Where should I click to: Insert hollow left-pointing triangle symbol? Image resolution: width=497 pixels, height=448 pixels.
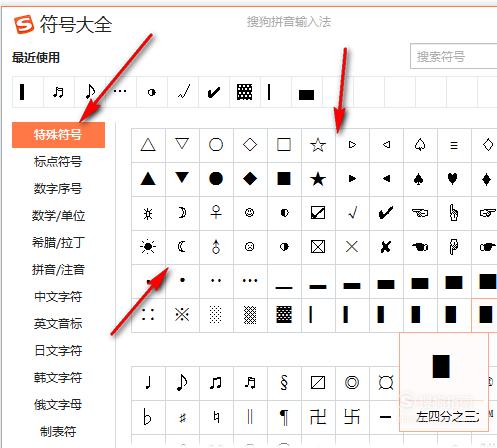click(386, 145)
